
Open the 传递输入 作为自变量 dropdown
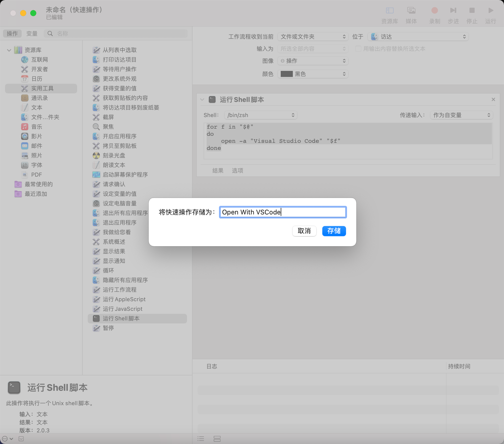point(461,115)
